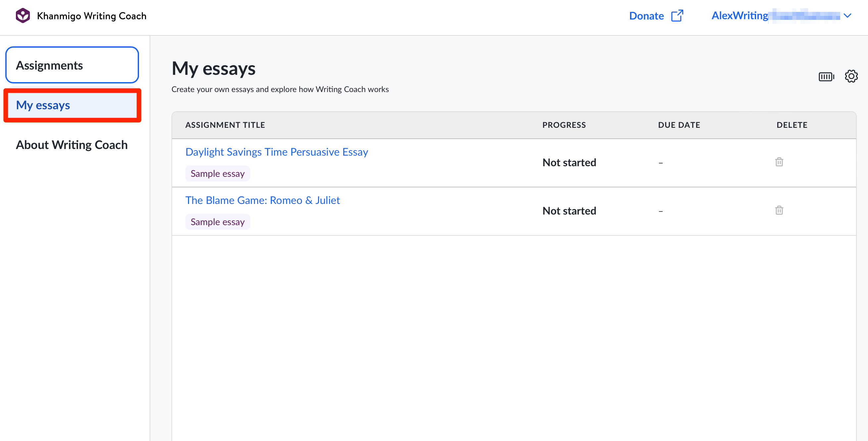Open Daylight Savings Time Persuasive Essay
This screenshot has height=441, width=868.
tap(276, 152)
